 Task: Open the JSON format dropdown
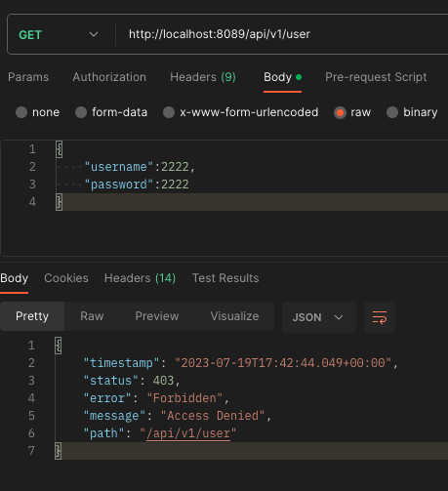319,317
